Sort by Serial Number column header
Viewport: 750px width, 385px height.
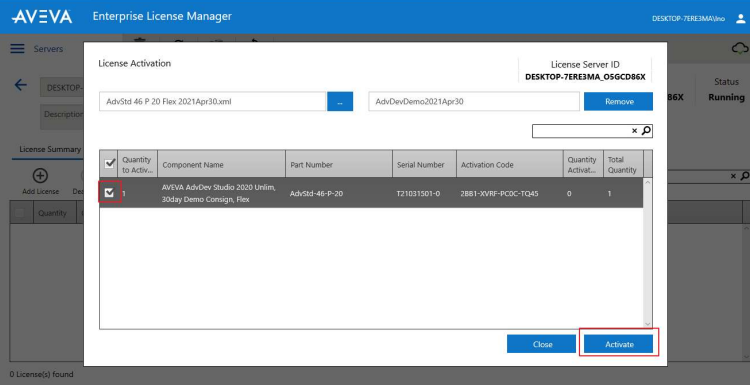[424, 165]
